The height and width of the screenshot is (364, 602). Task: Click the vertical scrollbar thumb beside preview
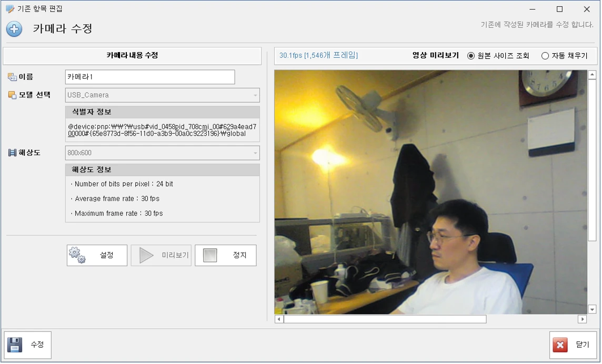click(592, 160)
